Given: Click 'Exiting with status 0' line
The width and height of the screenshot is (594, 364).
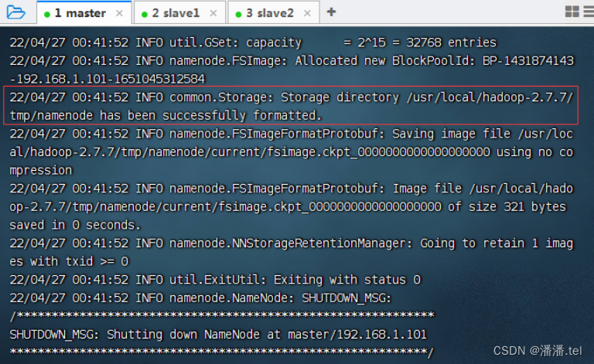Looking at the screenshot, I should pos(215,280).
